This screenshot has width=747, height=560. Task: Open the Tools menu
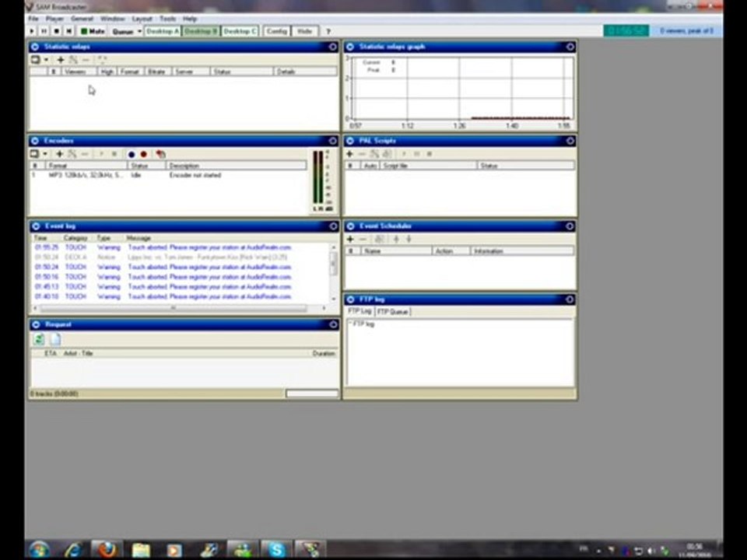pyautogui.click(x=168, y=19)
